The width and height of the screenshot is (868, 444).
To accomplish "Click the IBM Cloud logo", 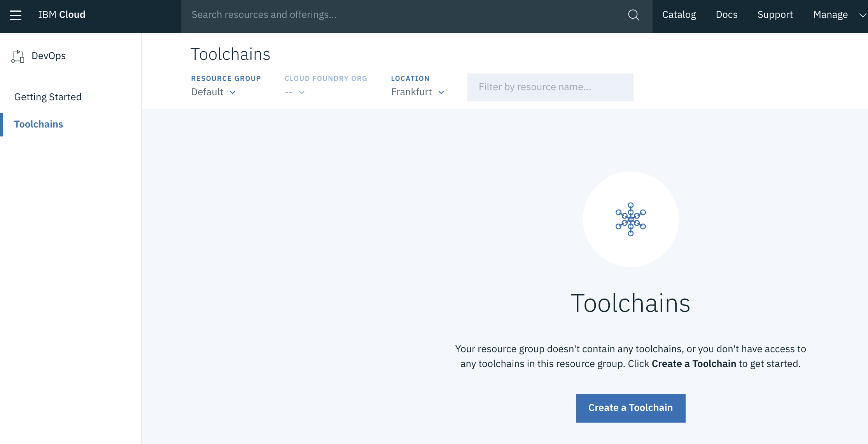I will (62, 15).
